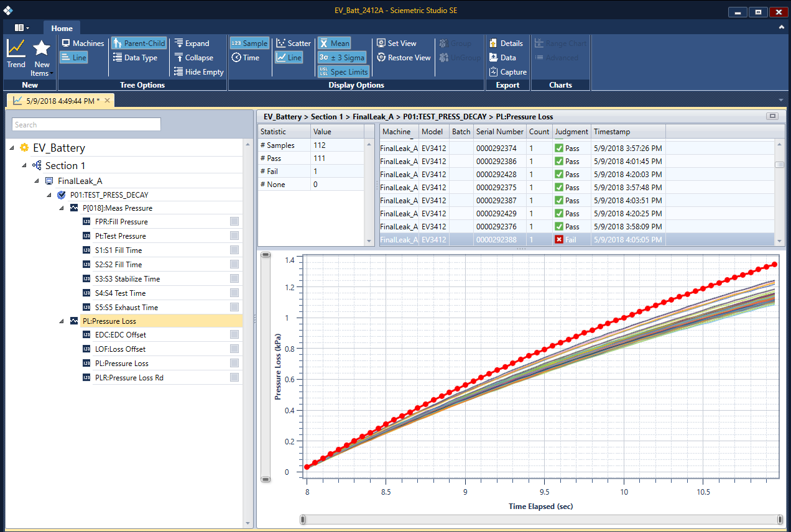Toggle Spec Limits display
This screenshot has width=791, height=532.
[343, 72]
